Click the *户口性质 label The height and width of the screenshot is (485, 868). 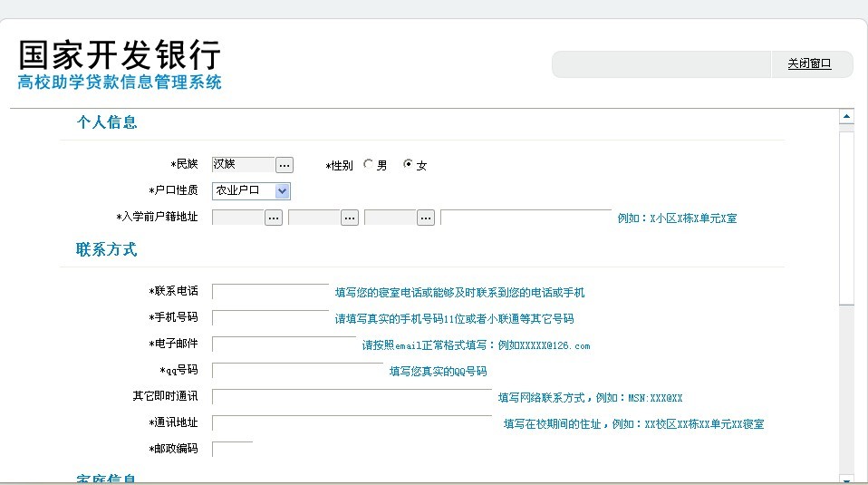click(x=173, y=190)
